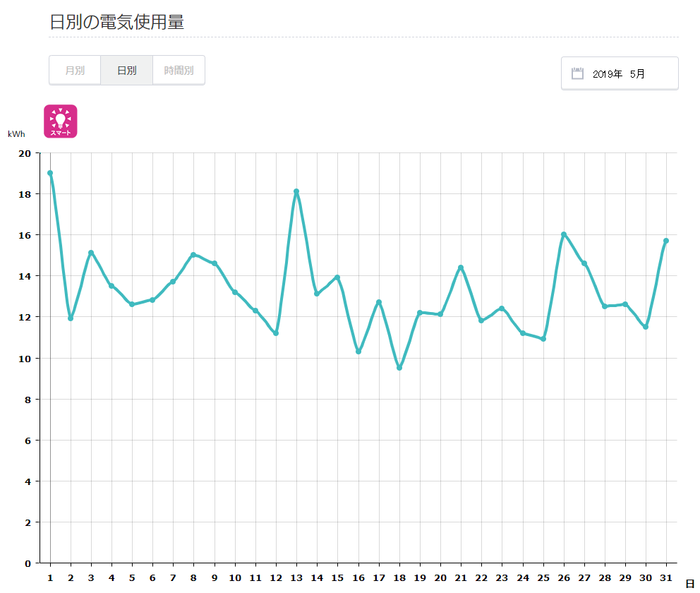Screen dimensions: 700x593
Task: Select the data point for day 1
Action: coord(50,173)
